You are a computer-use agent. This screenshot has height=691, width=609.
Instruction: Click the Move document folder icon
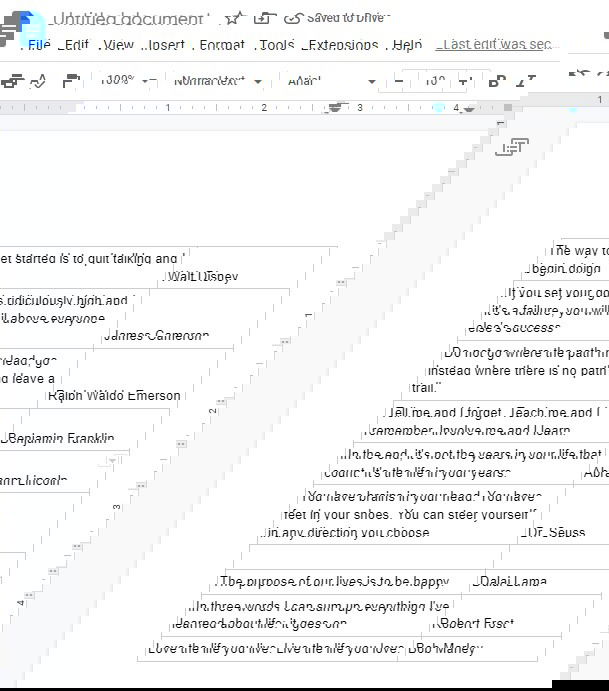coord(265,18)
